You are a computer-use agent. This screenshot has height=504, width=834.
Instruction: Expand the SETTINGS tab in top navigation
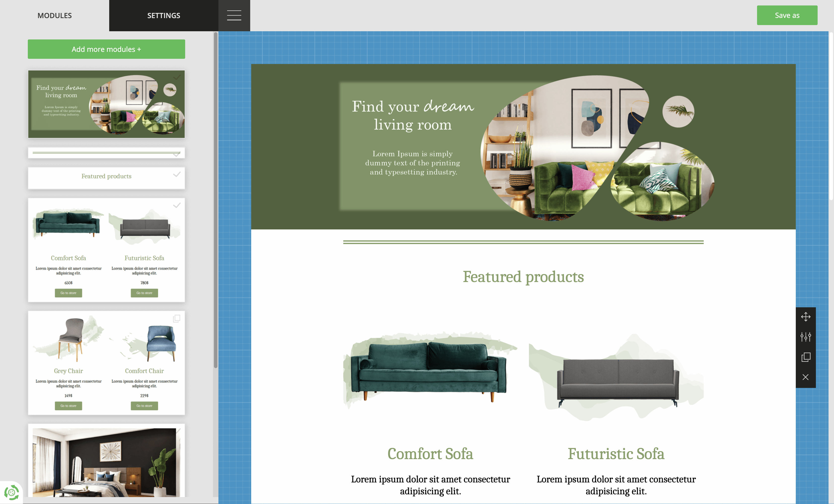163,15
